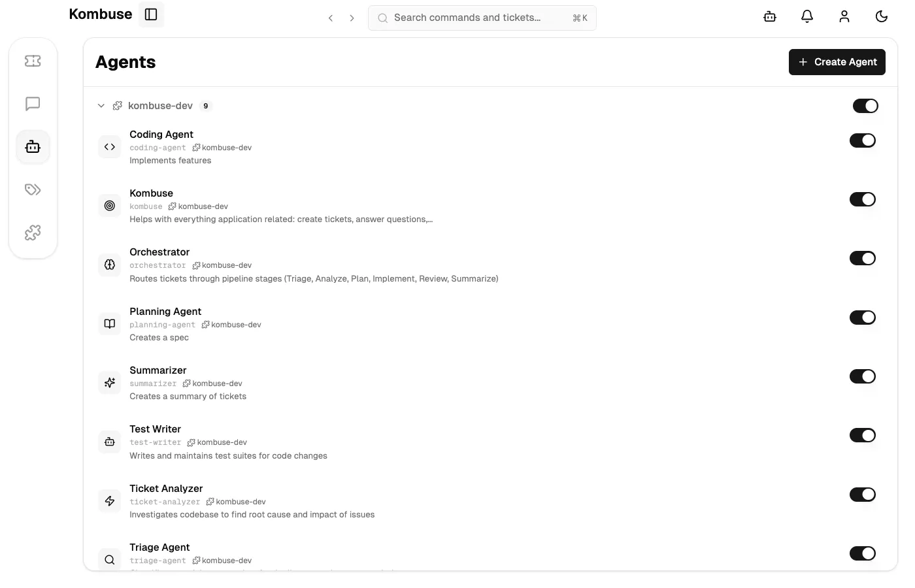Click the Summarizer sparkles icon
915x588 pixels.
(x=109, y=382)
